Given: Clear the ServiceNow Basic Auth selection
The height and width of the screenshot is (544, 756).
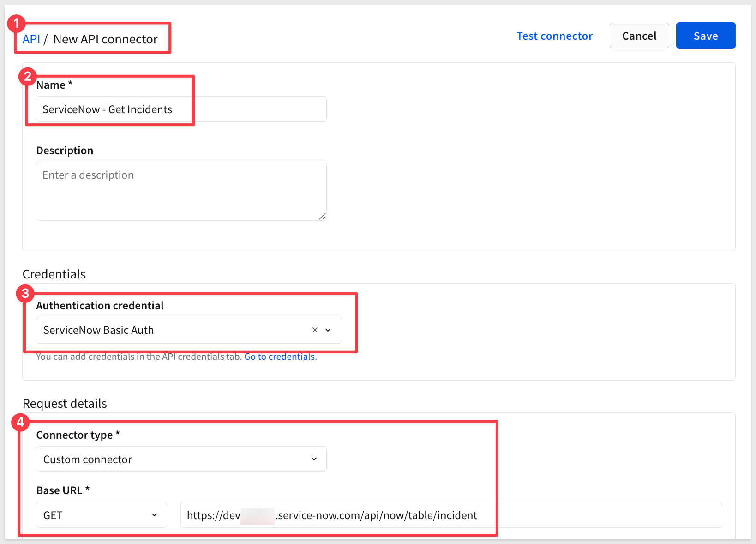Looking at the screenshot, I should pos(315,330).
